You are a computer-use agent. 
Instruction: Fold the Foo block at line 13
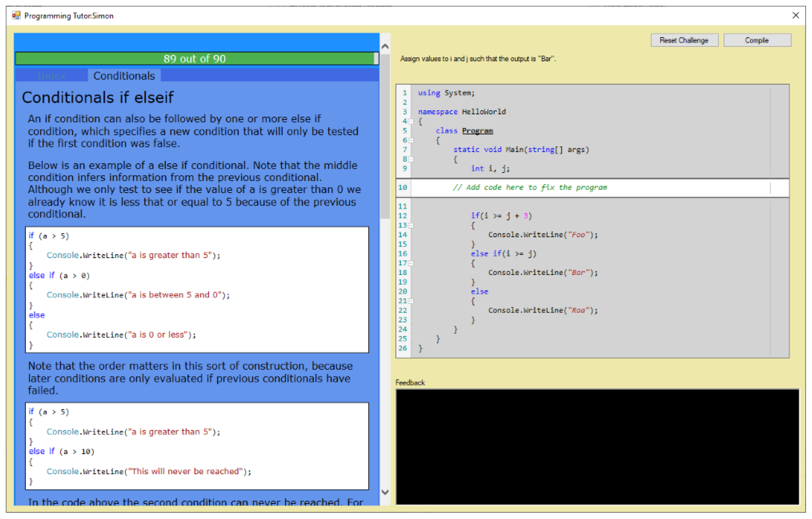tap(411, 225)
